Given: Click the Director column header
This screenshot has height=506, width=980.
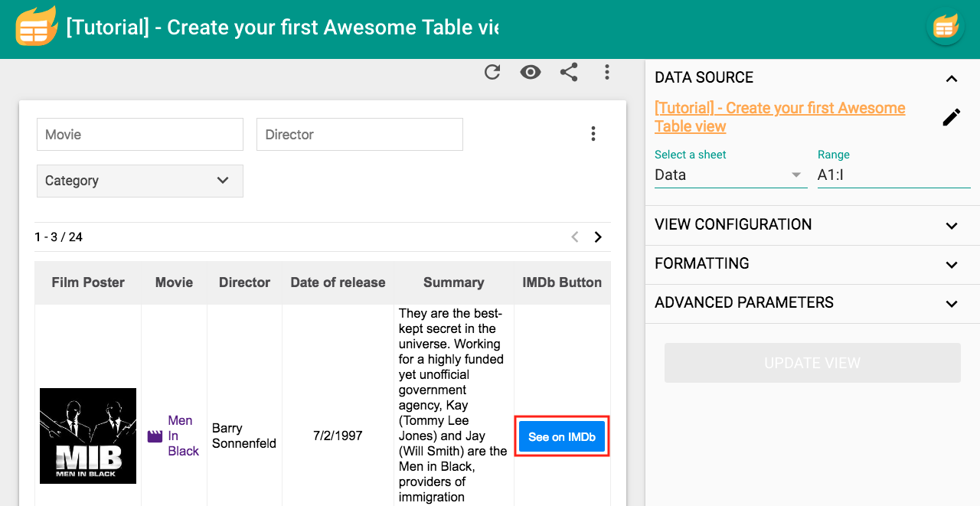Looking at the screenshot, I should (x=244, y=282).
